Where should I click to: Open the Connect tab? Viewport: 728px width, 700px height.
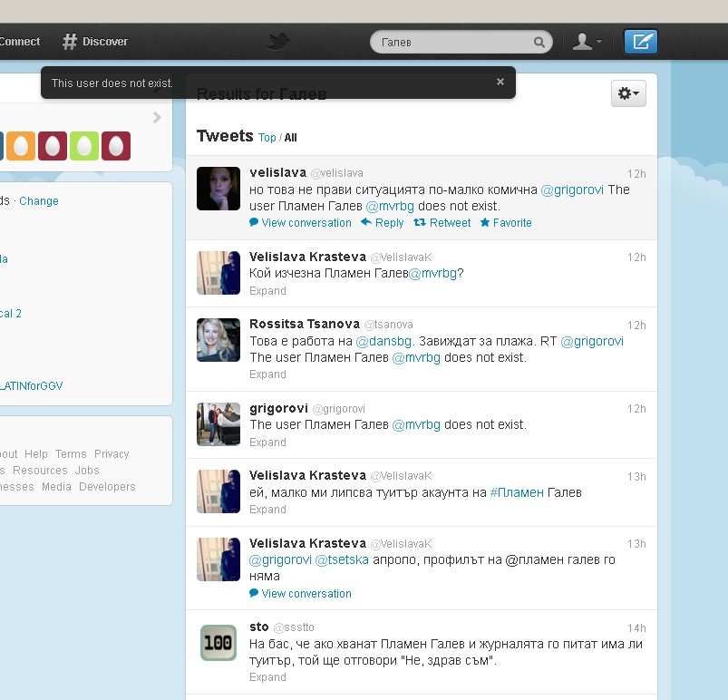point(20,42)
